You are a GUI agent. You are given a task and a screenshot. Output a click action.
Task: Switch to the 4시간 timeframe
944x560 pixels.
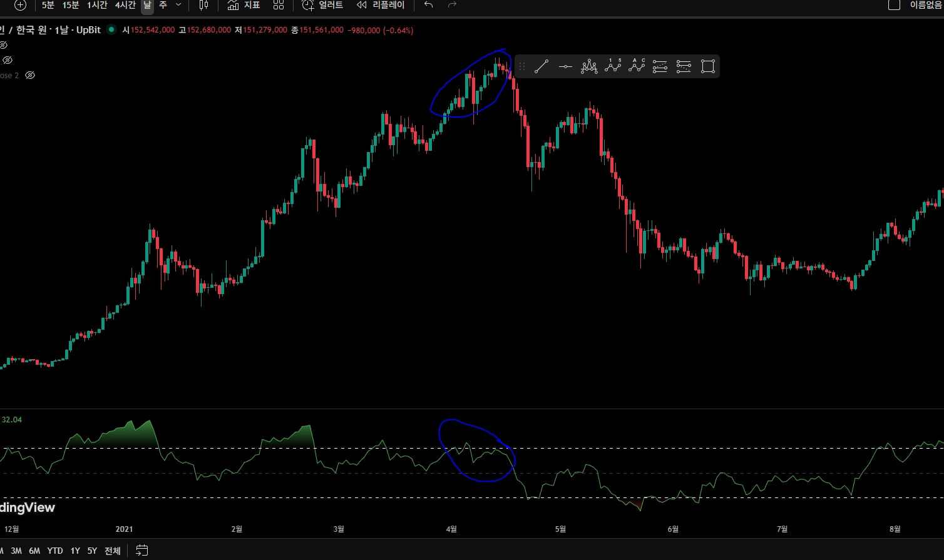(125, 5)
